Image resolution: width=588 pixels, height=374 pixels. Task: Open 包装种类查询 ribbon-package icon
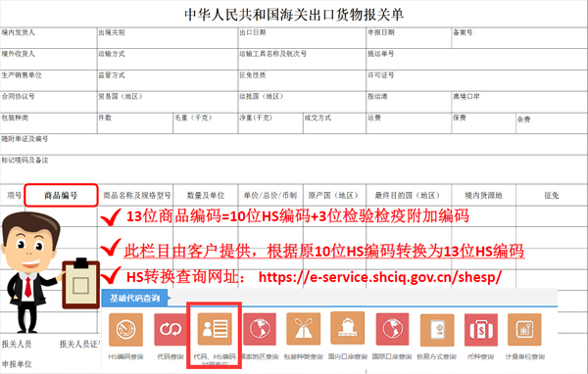304,329
